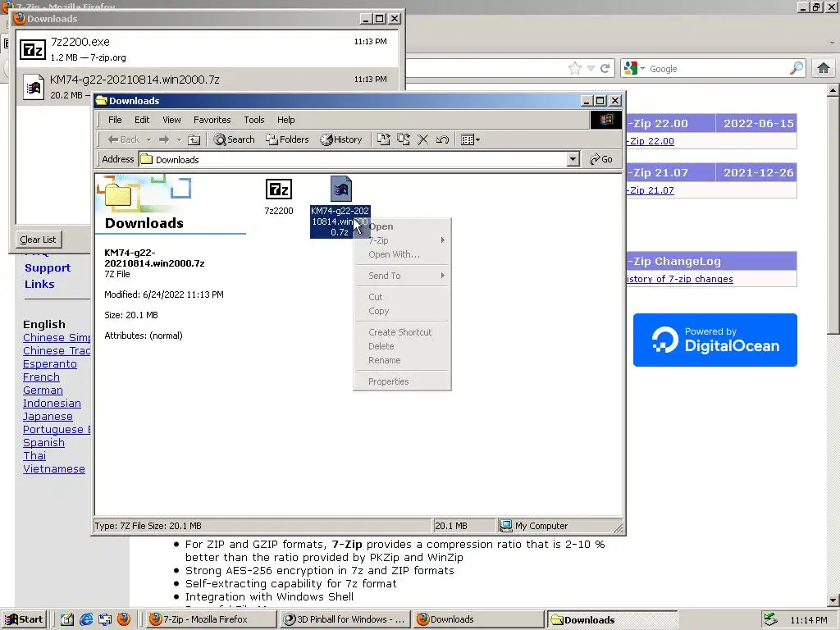Toggle the Folders pane in Explorer
The image size is (840, 630).
[x=287, y=139]
